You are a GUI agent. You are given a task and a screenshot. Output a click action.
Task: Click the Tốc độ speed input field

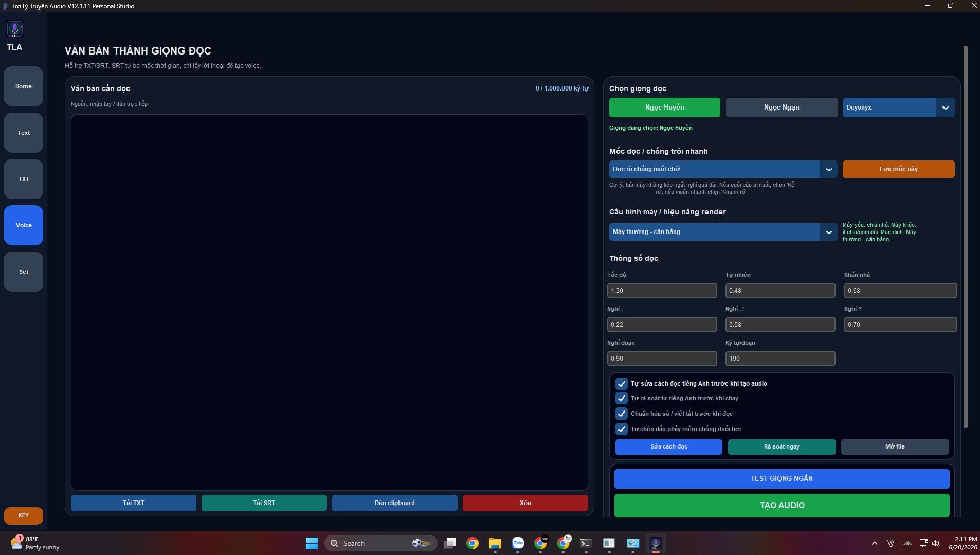pos(662,291)
